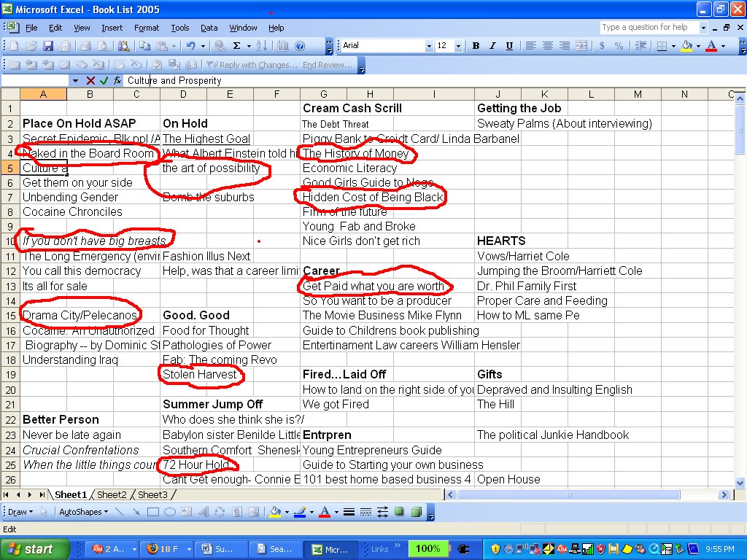747x560 pixels.
Task: Open the AutoShapes menu
Action: (x=83, y=512)
